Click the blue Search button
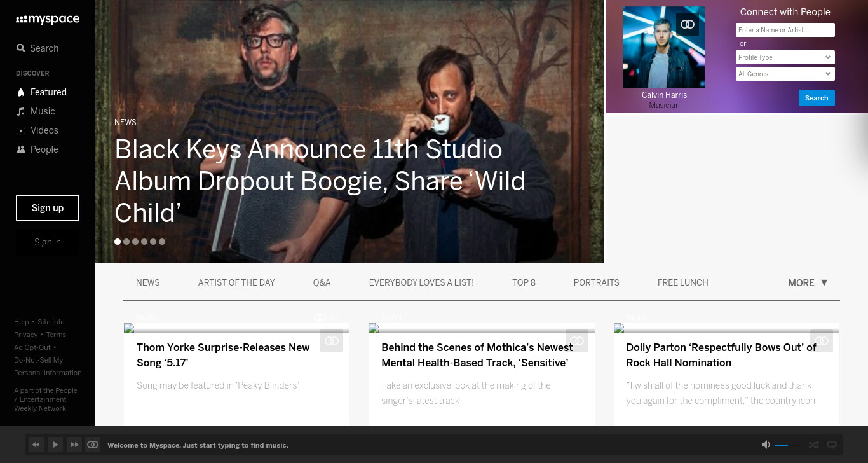868x463 pixels. coord(817,98)
